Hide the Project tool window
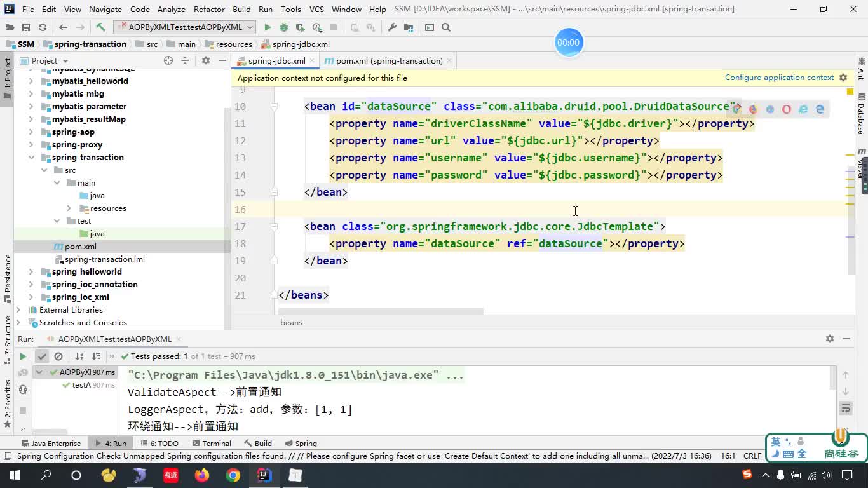Screen dimensions: 868x488 click(222, 60)
